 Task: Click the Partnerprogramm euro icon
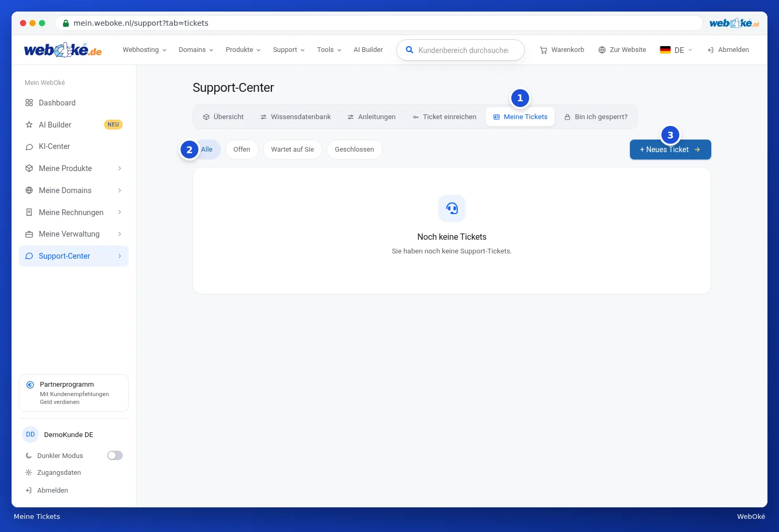pyautogui.click(x=30, y=385)
